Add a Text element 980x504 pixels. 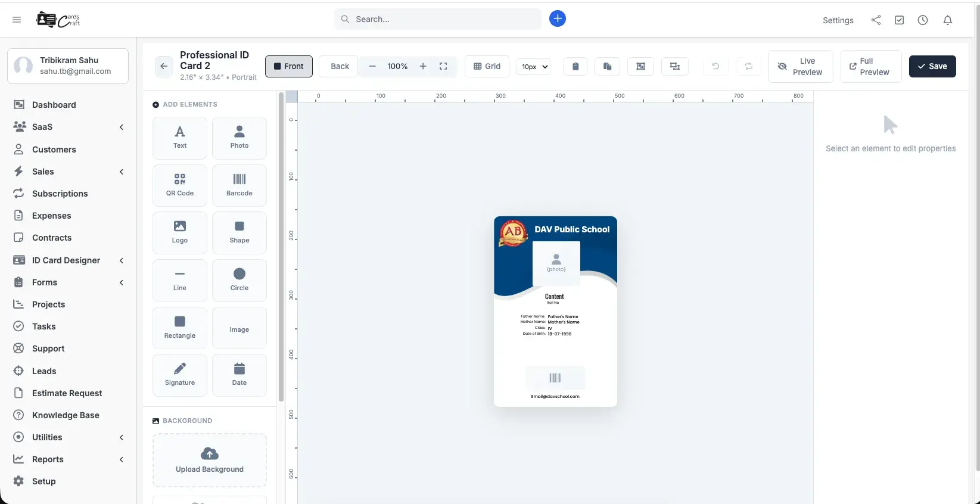[x=180, y=138]
